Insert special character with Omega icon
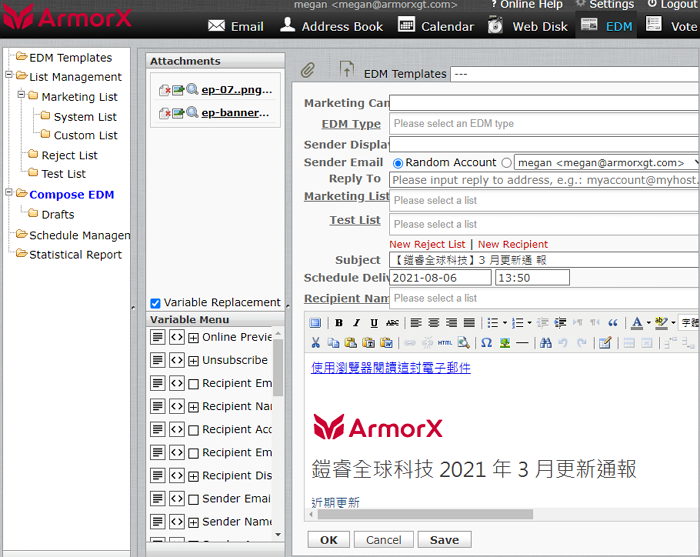 486,343
